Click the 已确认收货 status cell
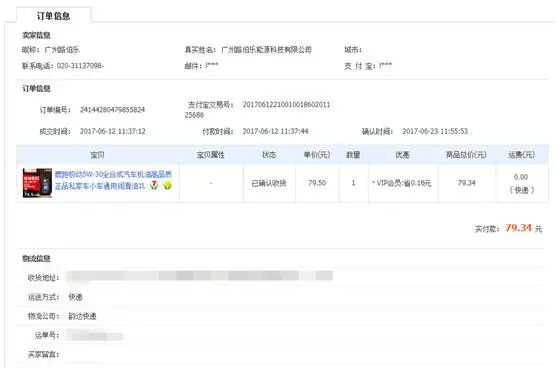Viewport: 557px width, 369px height. (269, 183)
